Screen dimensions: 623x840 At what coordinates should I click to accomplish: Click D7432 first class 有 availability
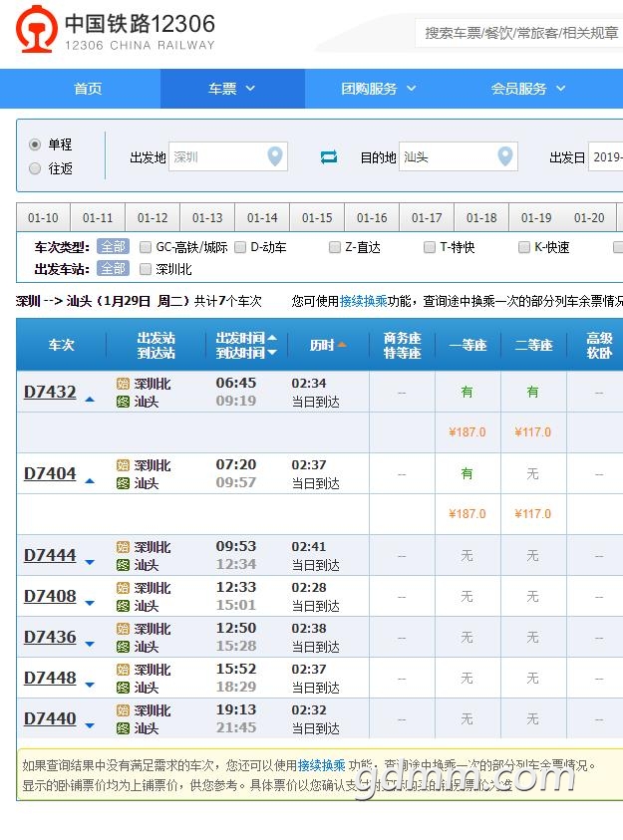click(467, 393)
